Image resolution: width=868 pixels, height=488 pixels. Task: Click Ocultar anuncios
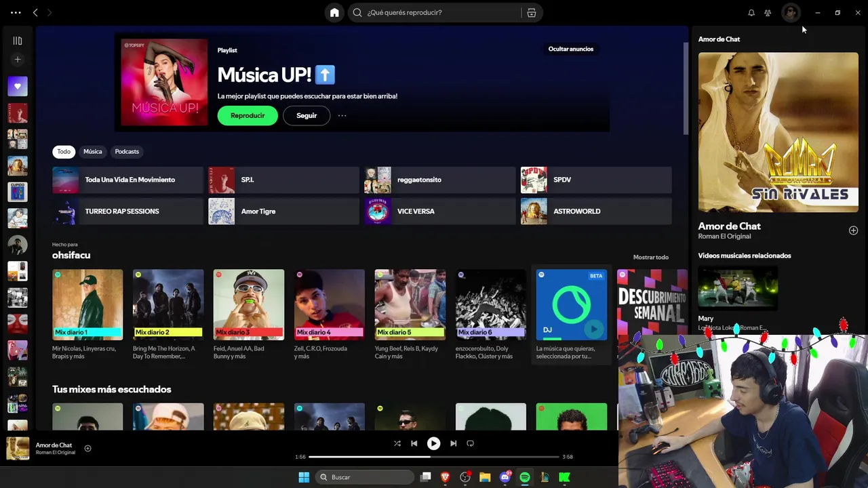point(571,49)
